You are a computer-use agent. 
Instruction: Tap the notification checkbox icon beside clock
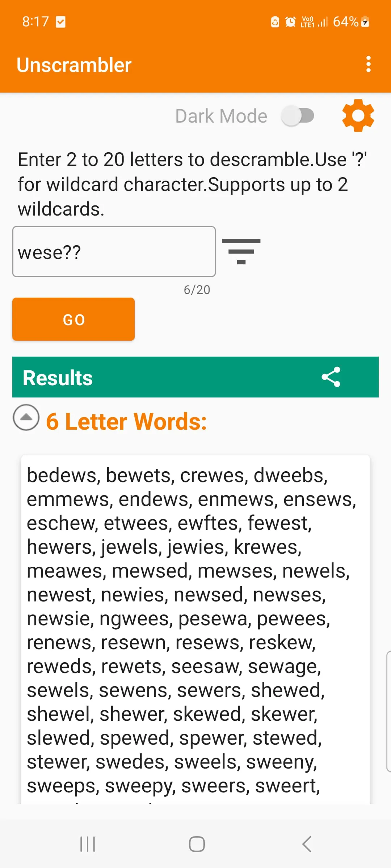60,22
